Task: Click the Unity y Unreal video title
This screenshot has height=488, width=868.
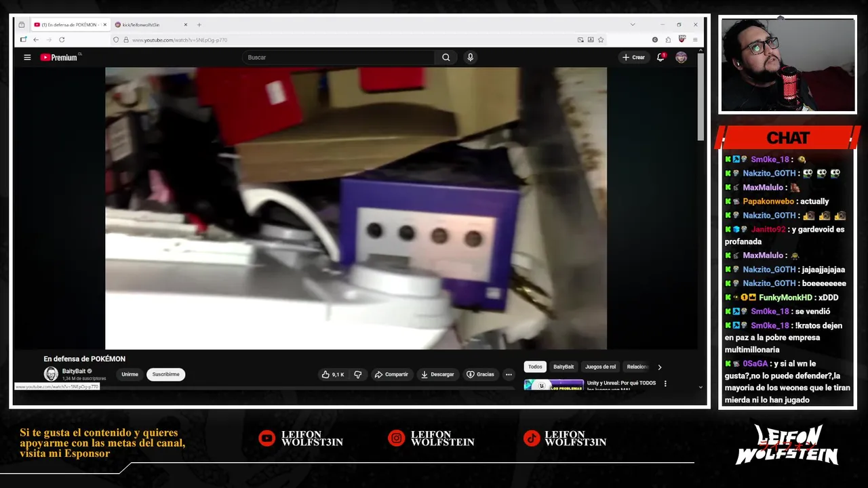Action: 621,386
